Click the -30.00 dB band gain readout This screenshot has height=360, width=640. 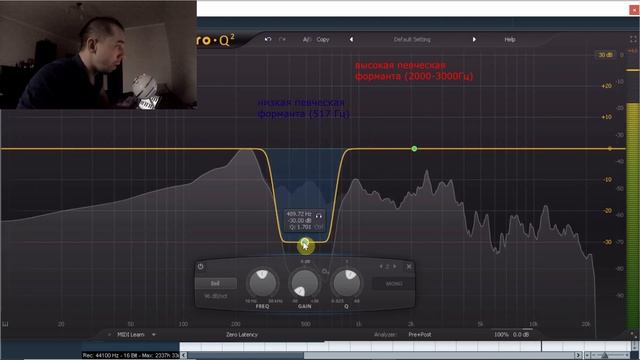pyautogui.click(x=299, y=220)
